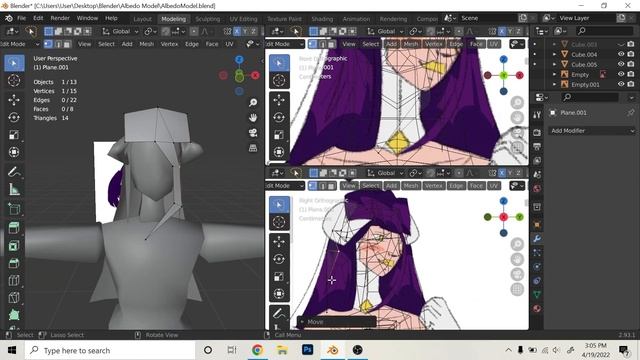Toggle X mirror in left viewport header

click(x=237, y=31)
